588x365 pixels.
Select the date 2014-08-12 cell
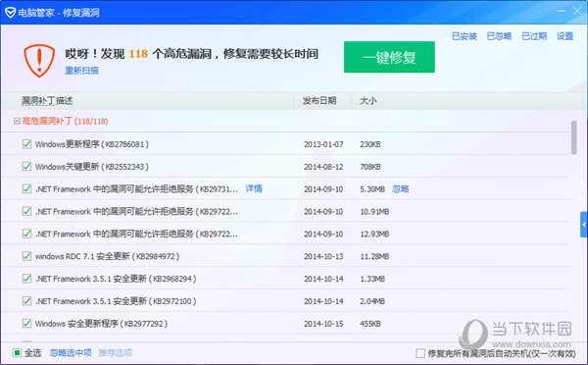coord(323,167)
